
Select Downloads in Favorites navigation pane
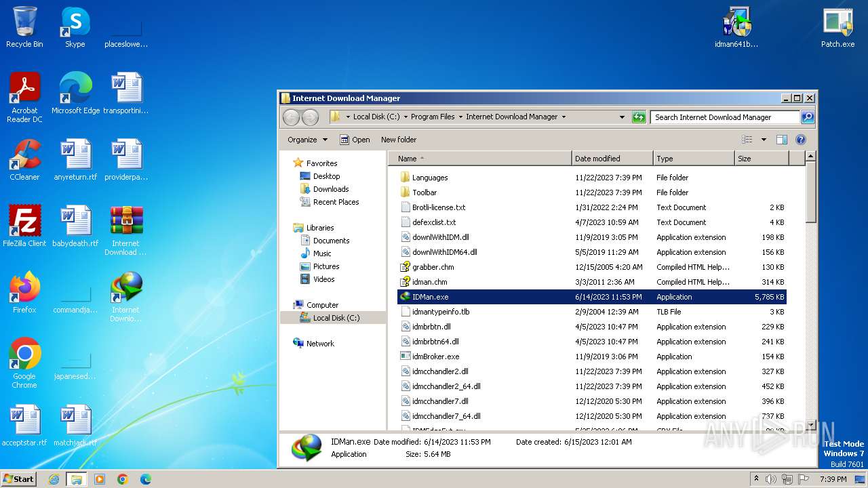point(330,189)
